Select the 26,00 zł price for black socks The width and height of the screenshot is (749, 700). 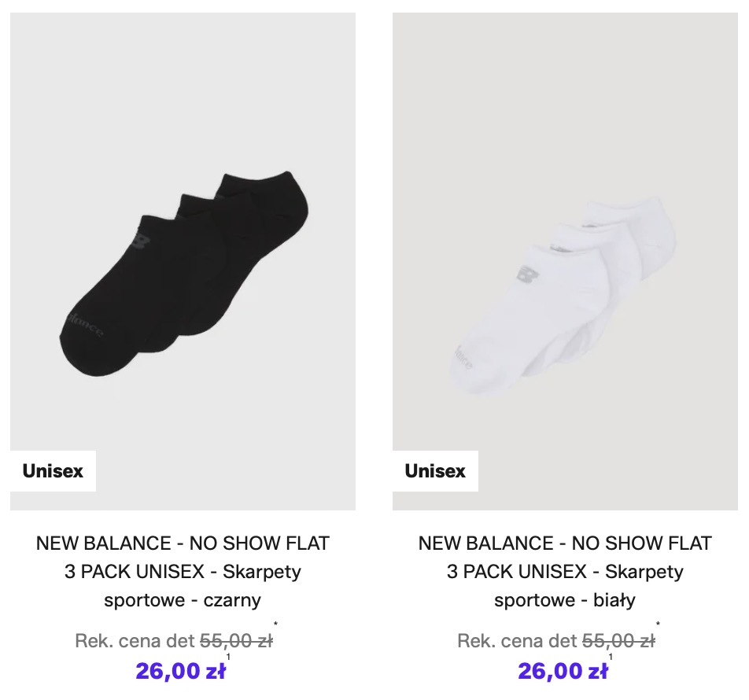[x=180, y=671]
